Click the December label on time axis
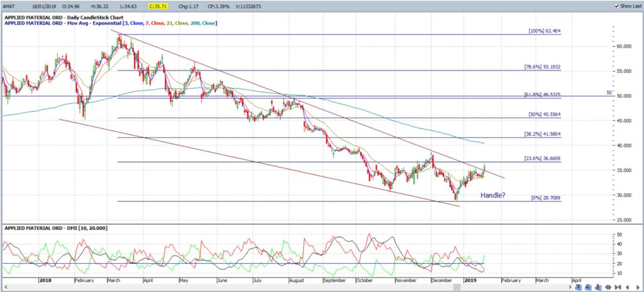Screen dimensions: 644x292 [441, 281]
